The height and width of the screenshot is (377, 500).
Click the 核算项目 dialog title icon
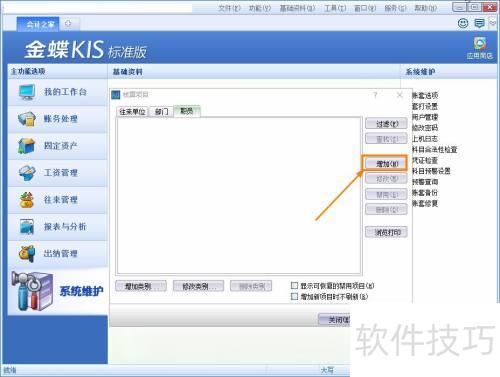tap(115, 95)
